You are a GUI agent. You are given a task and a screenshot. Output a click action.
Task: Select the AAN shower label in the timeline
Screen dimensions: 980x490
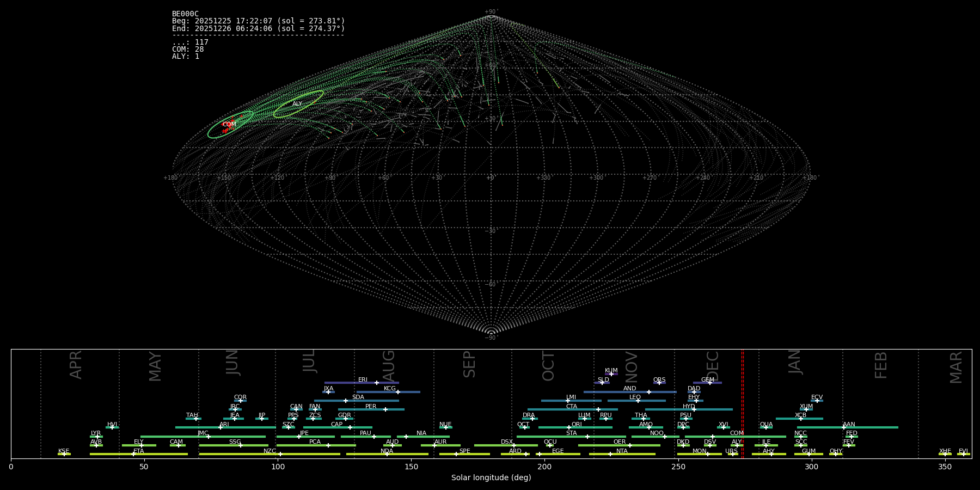click(849, 425)
